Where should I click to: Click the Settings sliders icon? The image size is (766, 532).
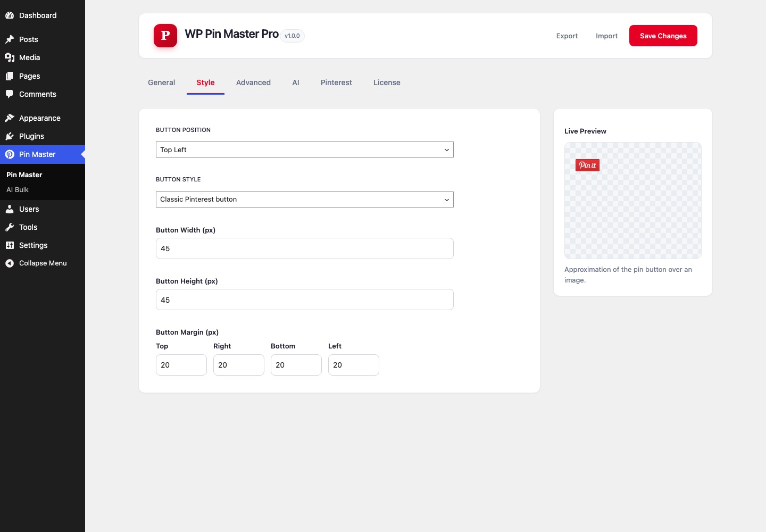(10, 245)
